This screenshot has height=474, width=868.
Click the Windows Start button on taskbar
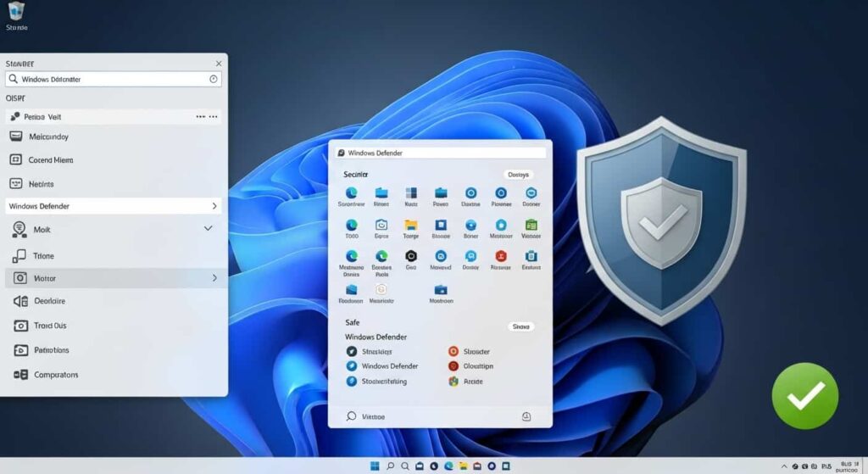click(375, 466)
